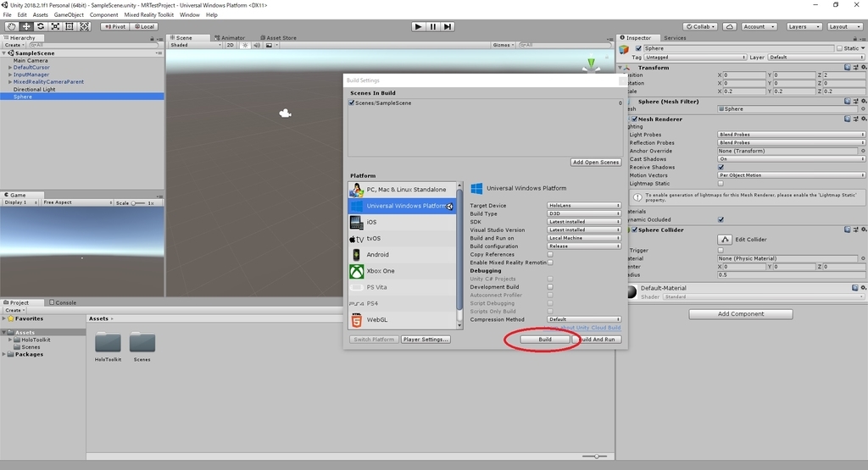Click the Build button

[x=545, y=340]
